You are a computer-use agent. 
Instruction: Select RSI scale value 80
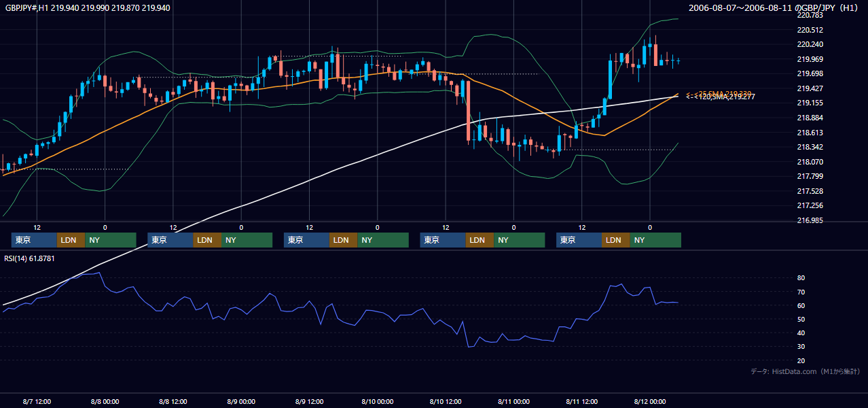(801, 278)
